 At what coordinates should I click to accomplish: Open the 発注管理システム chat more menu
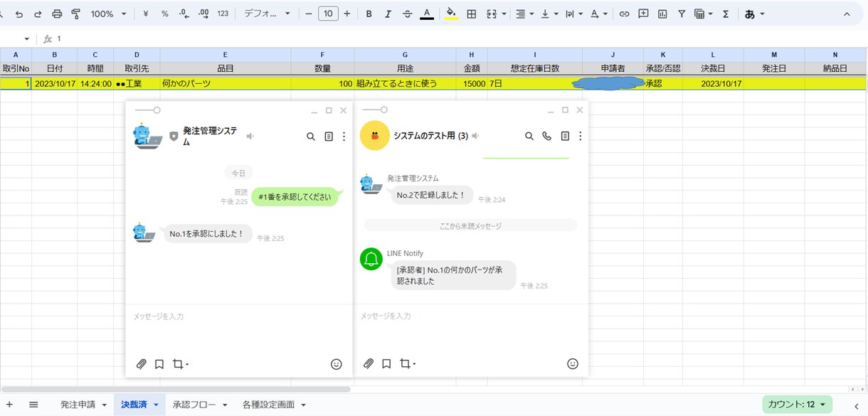(x=344, y=137)
